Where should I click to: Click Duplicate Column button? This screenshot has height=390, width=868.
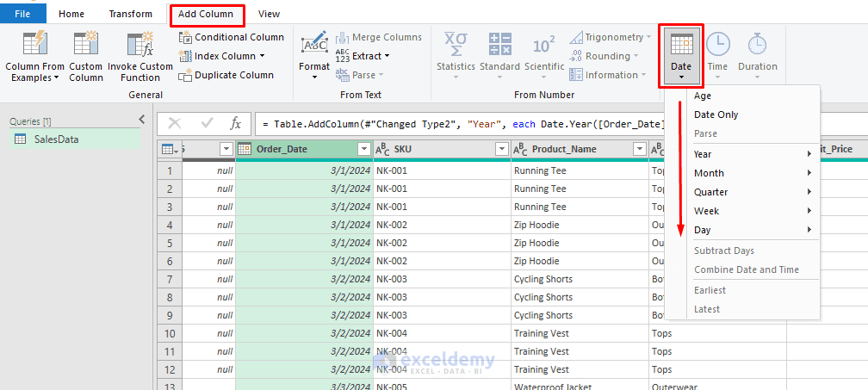click(226, 75)
